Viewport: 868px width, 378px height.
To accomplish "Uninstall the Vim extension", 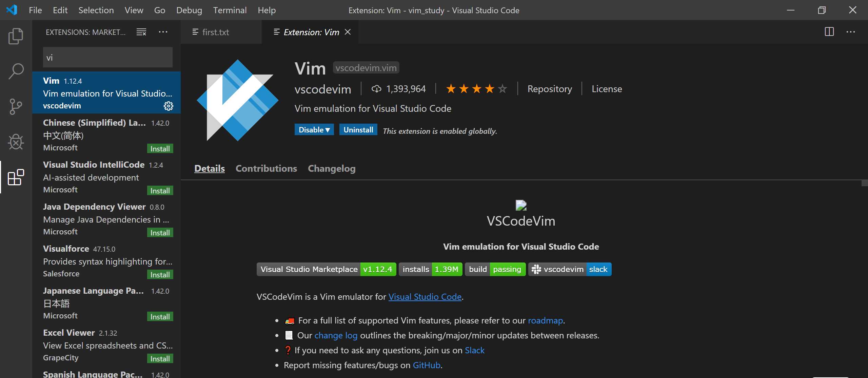I will 358,130.
